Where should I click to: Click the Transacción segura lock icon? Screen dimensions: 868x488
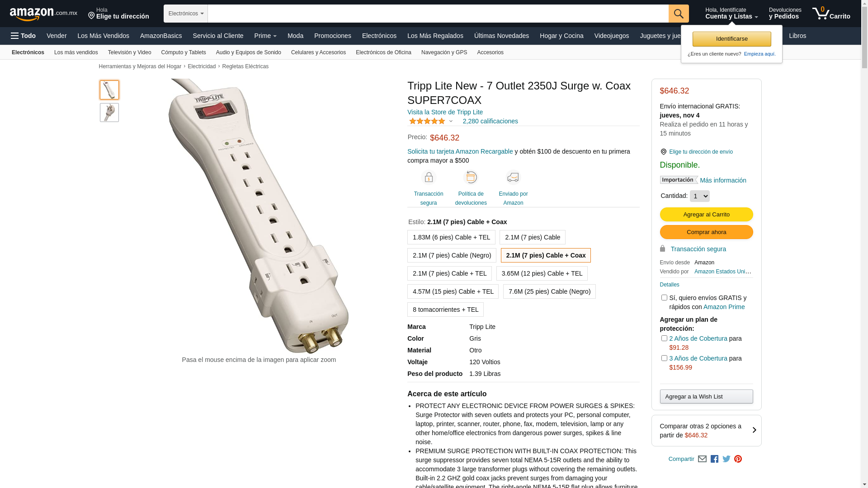[429, 177]
